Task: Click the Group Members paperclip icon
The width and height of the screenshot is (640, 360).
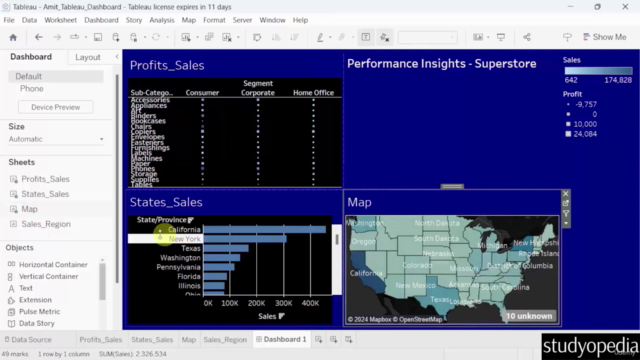Action: pyautogui.click(x=342, y=37)
